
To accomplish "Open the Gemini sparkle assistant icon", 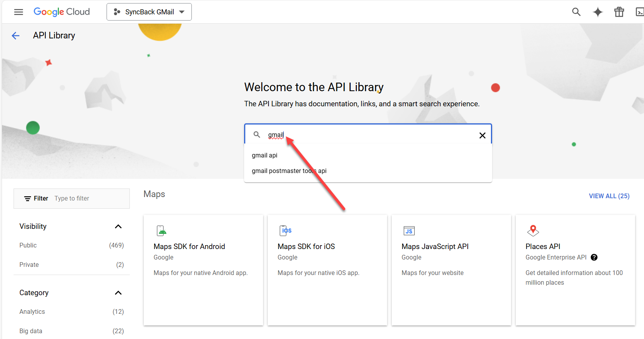I will coord(598,12).
